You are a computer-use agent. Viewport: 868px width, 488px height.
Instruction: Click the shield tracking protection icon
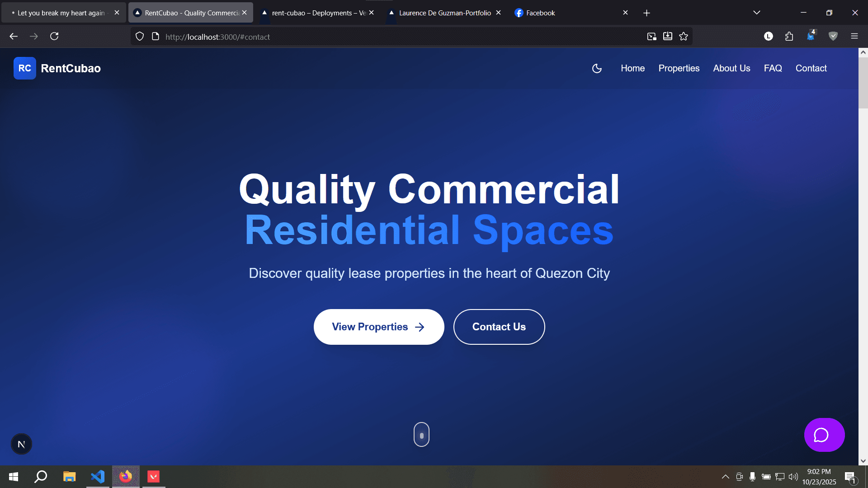click(139, 36)
